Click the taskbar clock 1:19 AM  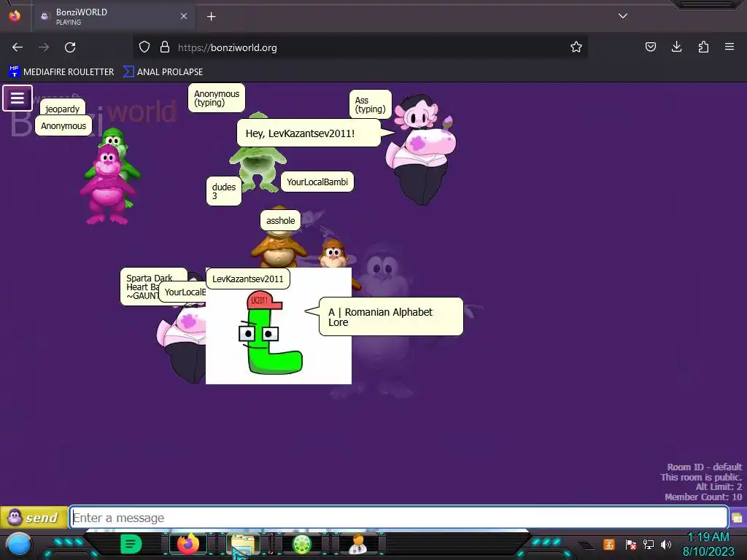coord(708,537)
